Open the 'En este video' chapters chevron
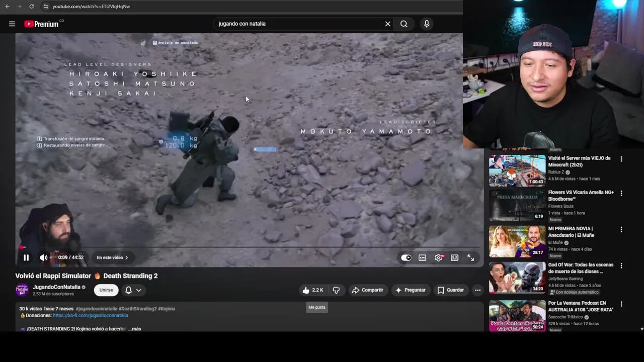Screen dimensions: 644x362 pos(113,257)
